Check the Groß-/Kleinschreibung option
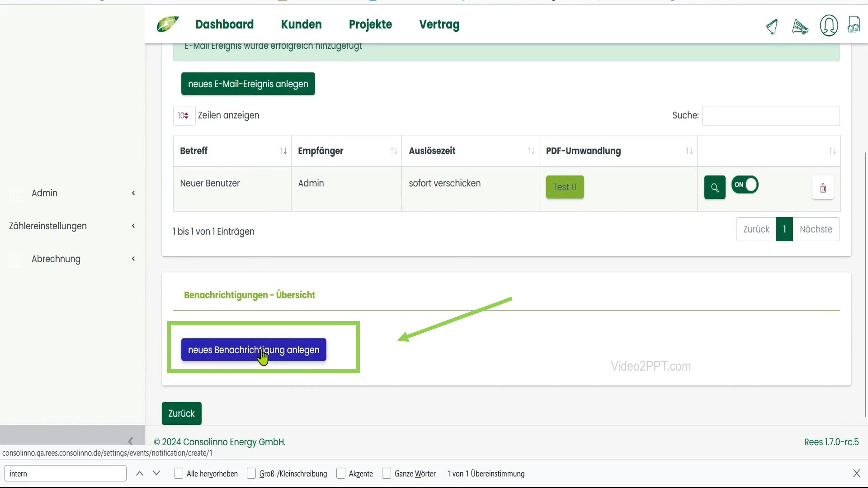This screenshot has height=488, width=868. (x=251, y=473)
